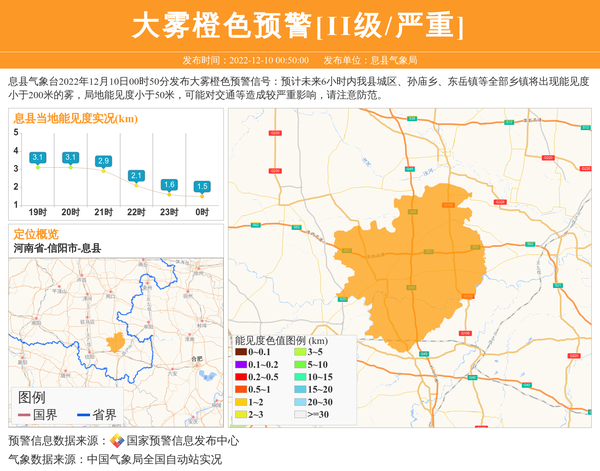
Task: Click the 国界 red line legend entry
Action: pyautogui.click(x=38, y=415)
